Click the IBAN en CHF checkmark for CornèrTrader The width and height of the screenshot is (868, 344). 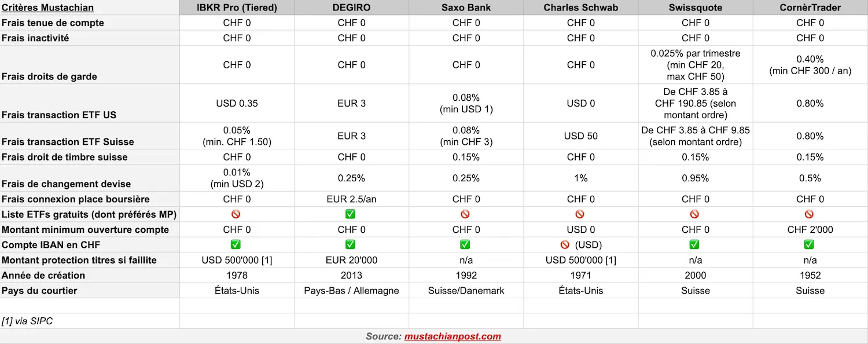[x=810, y=245]
